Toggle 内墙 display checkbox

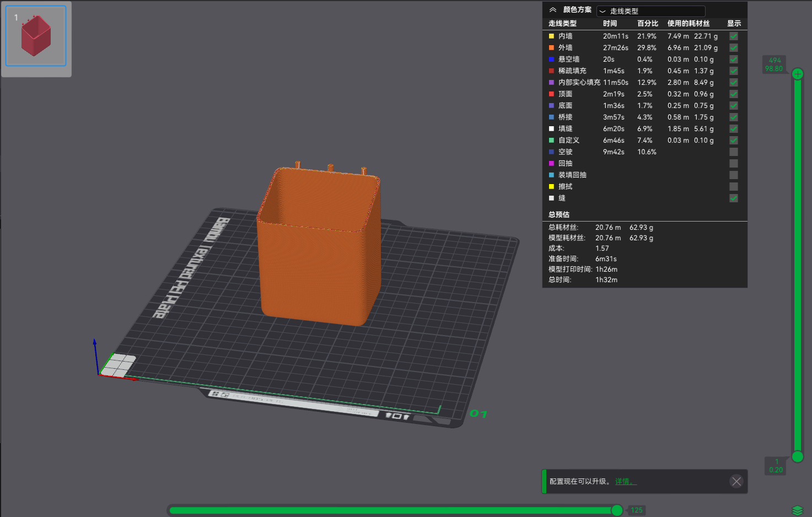click(x=734, y=36)
